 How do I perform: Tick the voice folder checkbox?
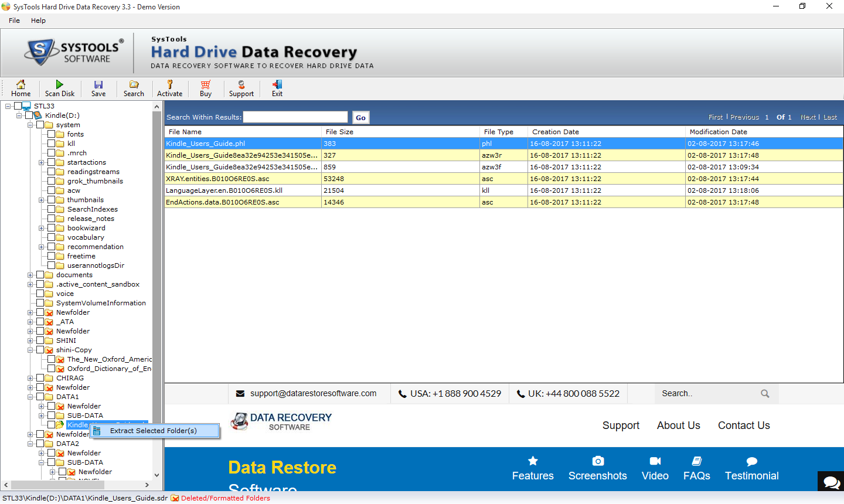pos(40,294)
